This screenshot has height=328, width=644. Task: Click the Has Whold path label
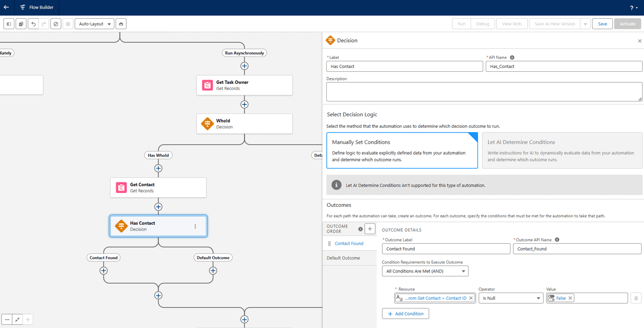[x=158, y=155]
